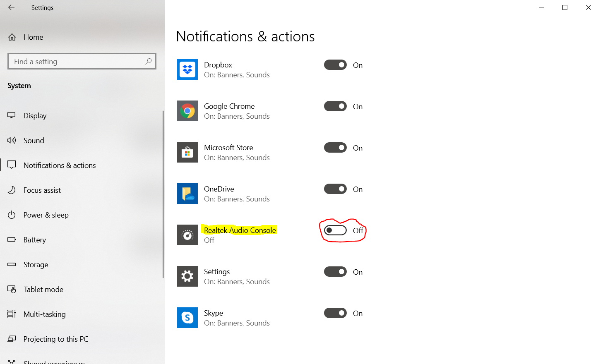Screen dimensions: 598x364
Task: Click the back arrow in Settings
Action: pyautogui.click(x=11, y=7)
